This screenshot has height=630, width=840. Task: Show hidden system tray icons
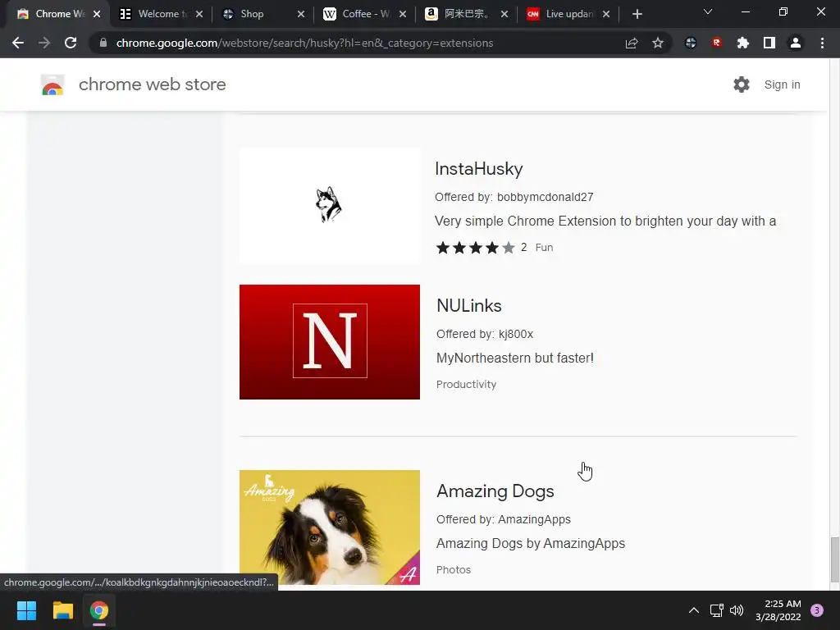pos(694,610)
